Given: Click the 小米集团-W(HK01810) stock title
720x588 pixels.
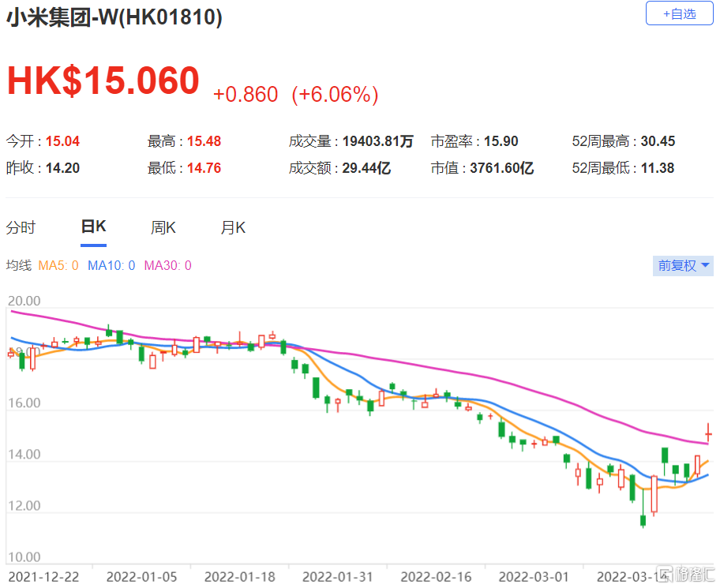Looking at the screenshot, I should pyautogui.click(x=114, y=17).
